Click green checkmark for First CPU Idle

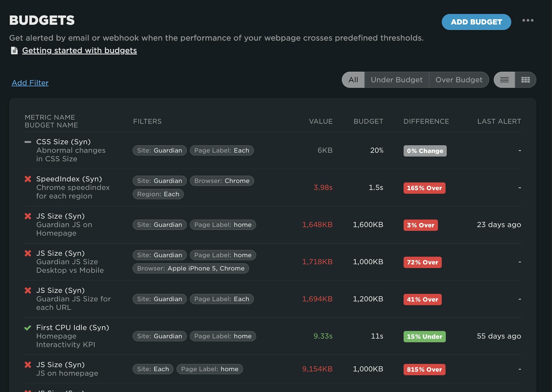coord(28,328)
